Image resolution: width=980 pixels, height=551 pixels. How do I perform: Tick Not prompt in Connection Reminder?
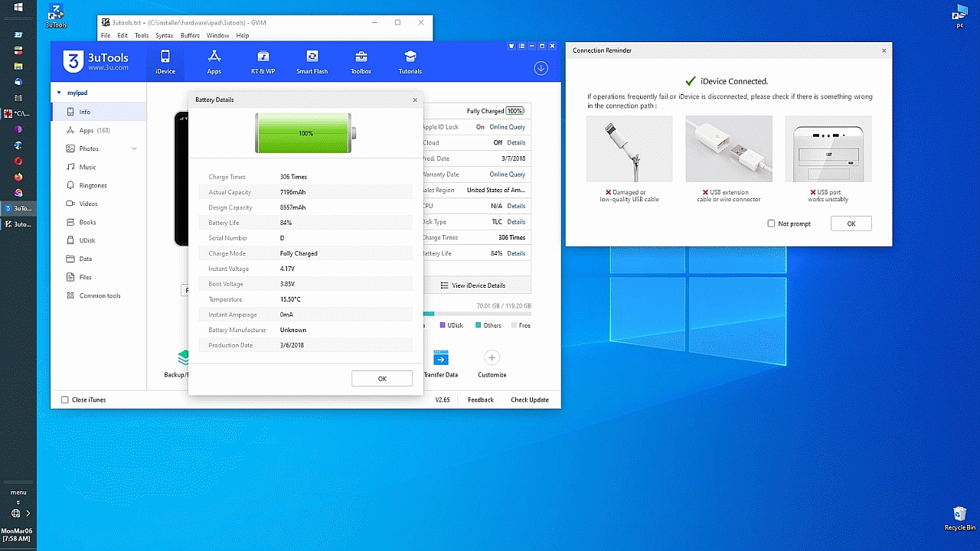click(x=771, y=223)
